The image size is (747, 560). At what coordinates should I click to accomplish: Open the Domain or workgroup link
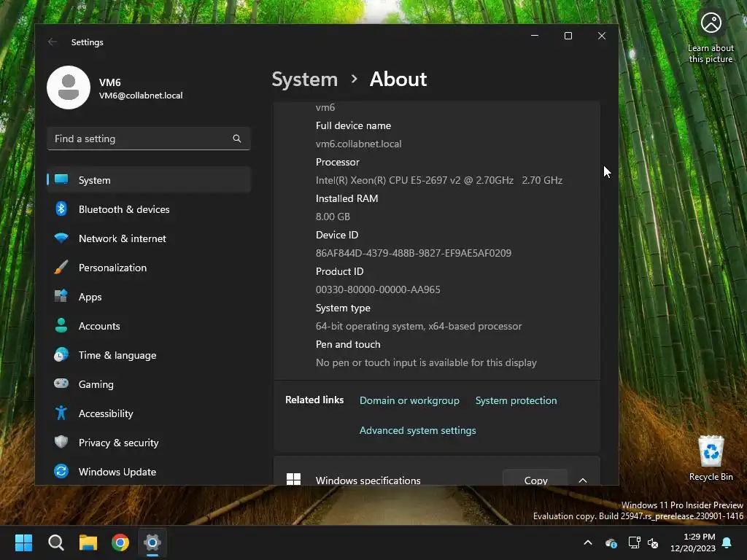coord(409,400)
